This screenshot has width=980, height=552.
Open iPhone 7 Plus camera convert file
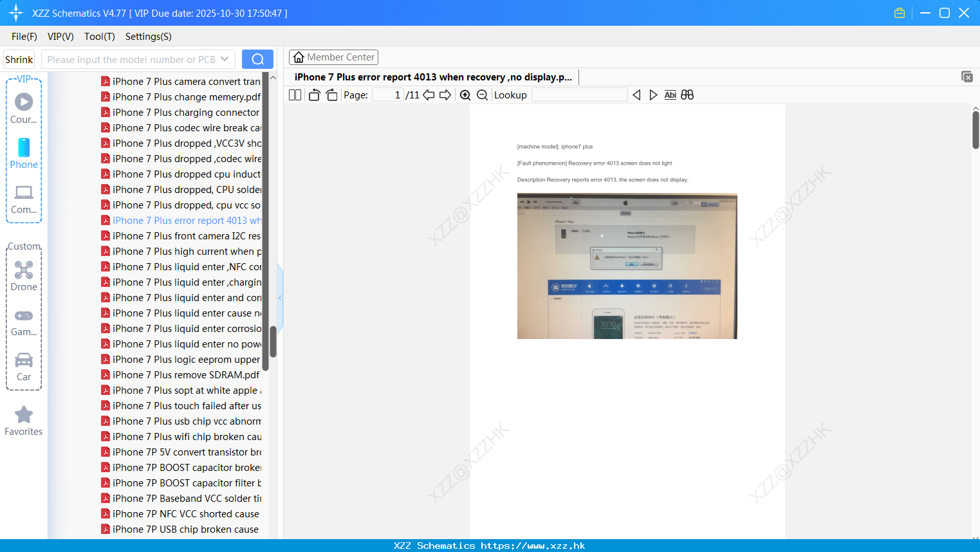click(x=181, y=81)
